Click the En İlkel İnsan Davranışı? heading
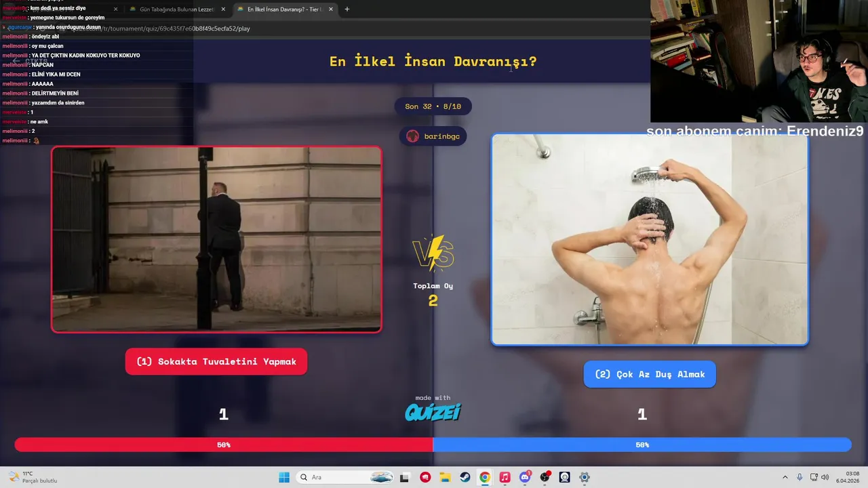The image size is (868, 488). [x=433, y=62]
